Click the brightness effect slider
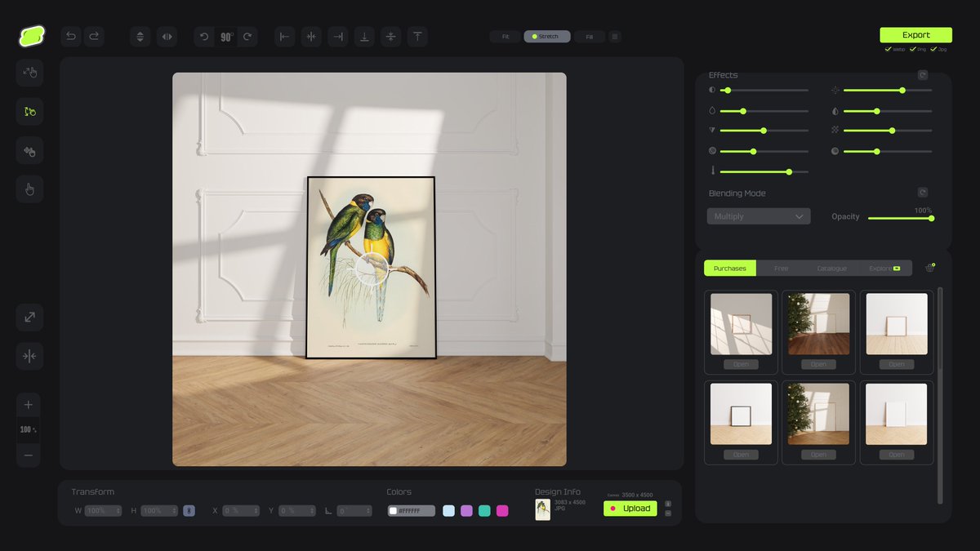980x551 pixels. tap(888, 90)
